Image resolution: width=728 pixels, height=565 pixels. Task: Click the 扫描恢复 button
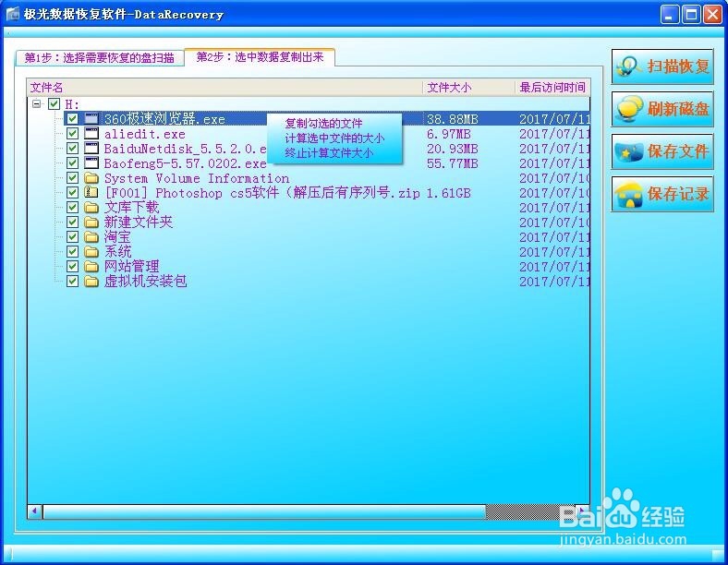coord(662,66)
